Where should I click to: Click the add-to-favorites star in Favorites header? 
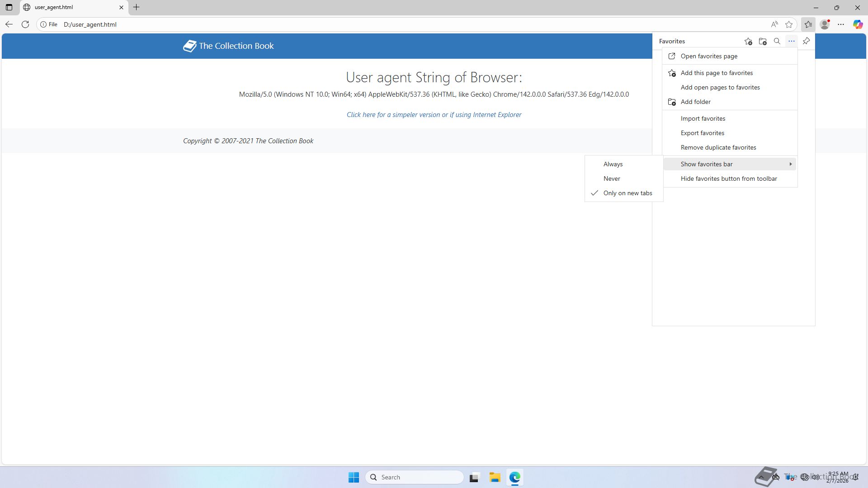(748, 41)
